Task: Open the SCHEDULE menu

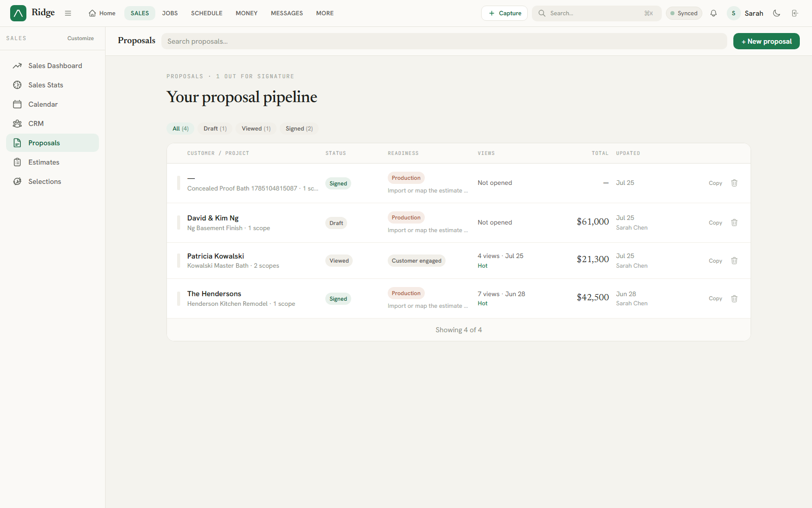Action: pyautogui.click(x=207, y=13)
